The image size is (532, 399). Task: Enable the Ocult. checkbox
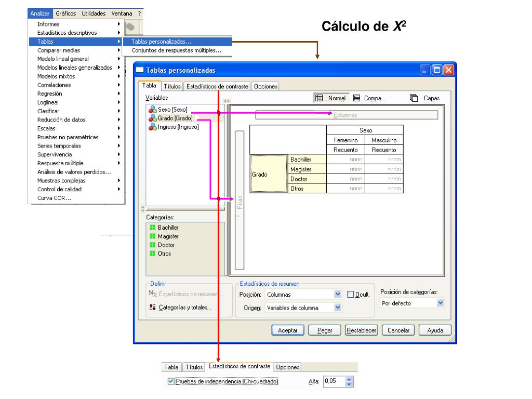pos(351,295)
